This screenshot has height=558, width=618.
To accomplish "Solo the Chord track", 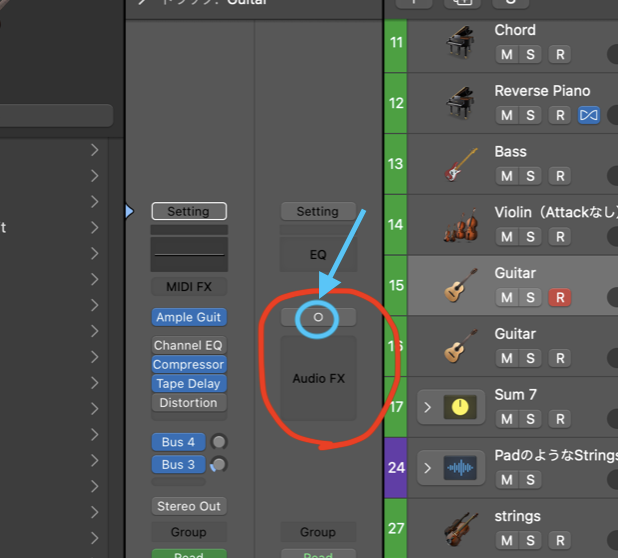I will [530, 54].
